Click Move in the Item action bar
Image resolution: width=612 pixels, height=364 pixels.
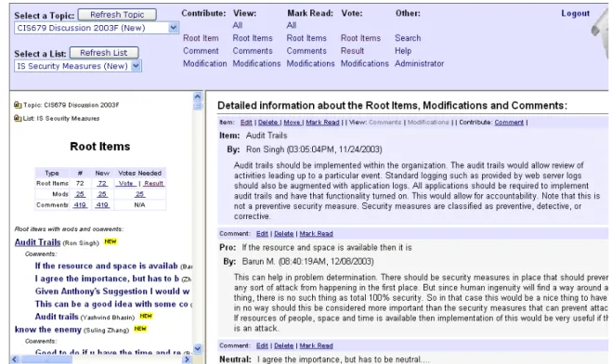pos(293,123)
